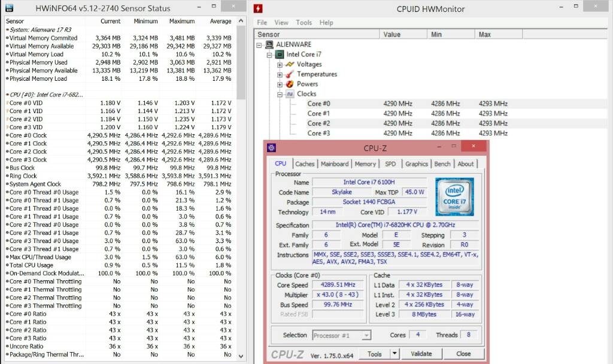Click the Max column header in HWMonitor
The height and width of the screenshot is (364, 613).
[499, 34]
